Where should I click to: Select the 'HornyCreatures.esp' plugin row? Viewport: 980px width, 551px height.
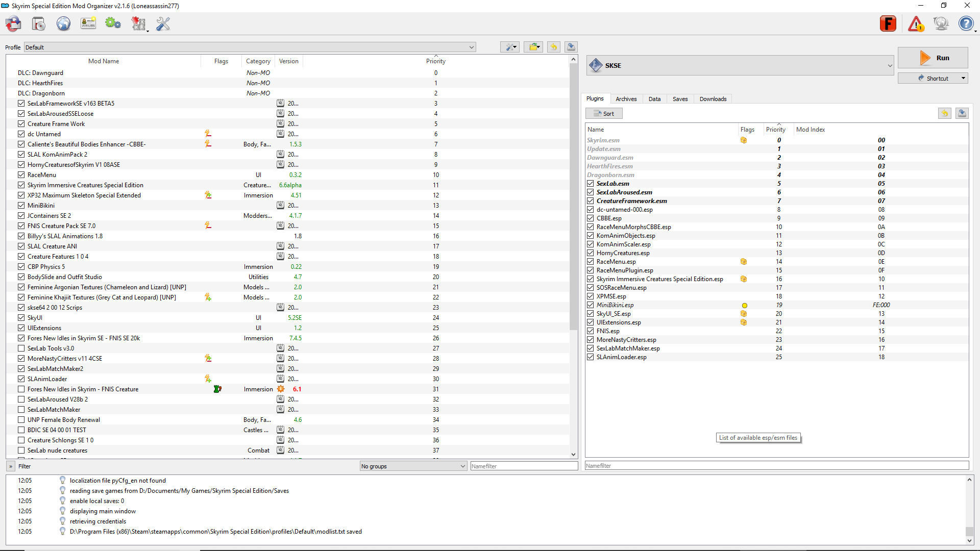point(777,253)
